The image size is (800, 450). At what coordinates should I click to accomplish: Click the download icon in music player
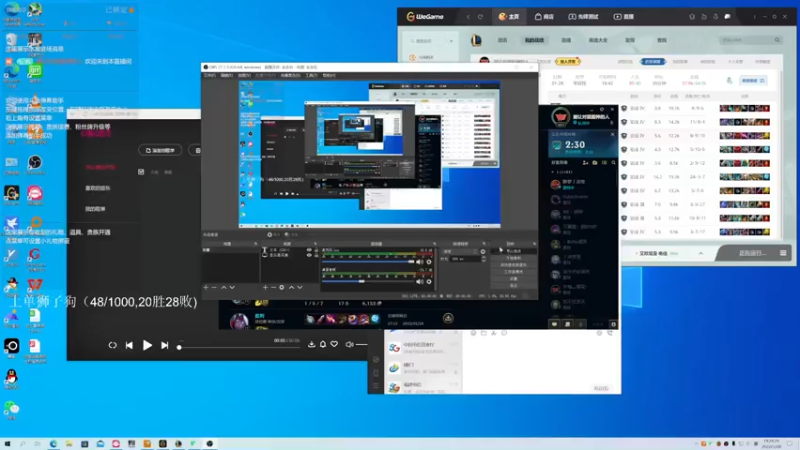[x=311, y=344]
